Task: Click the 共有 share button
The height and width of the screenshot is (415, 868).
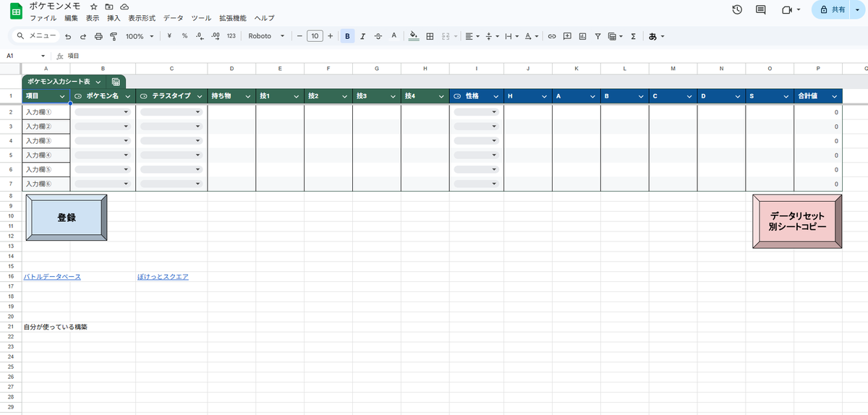Action: point(832,10)
